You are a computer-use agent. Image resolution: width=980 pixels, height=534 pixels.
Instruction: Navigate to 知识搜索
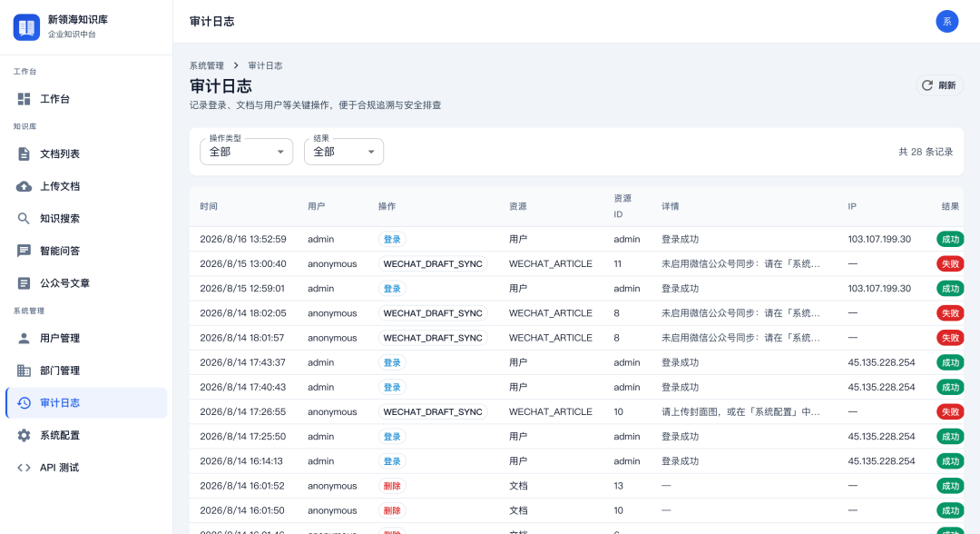(86, 218)
